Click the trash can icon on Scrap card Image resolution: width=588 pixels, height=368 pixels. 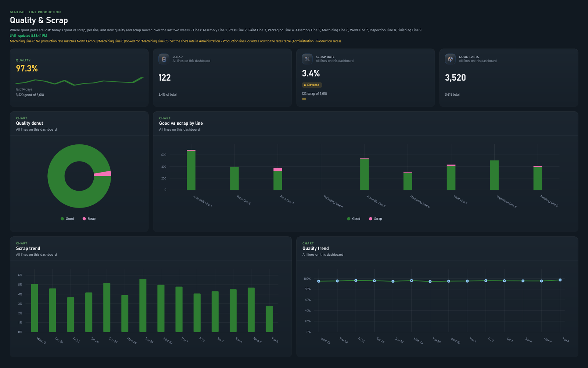(164, 59)
